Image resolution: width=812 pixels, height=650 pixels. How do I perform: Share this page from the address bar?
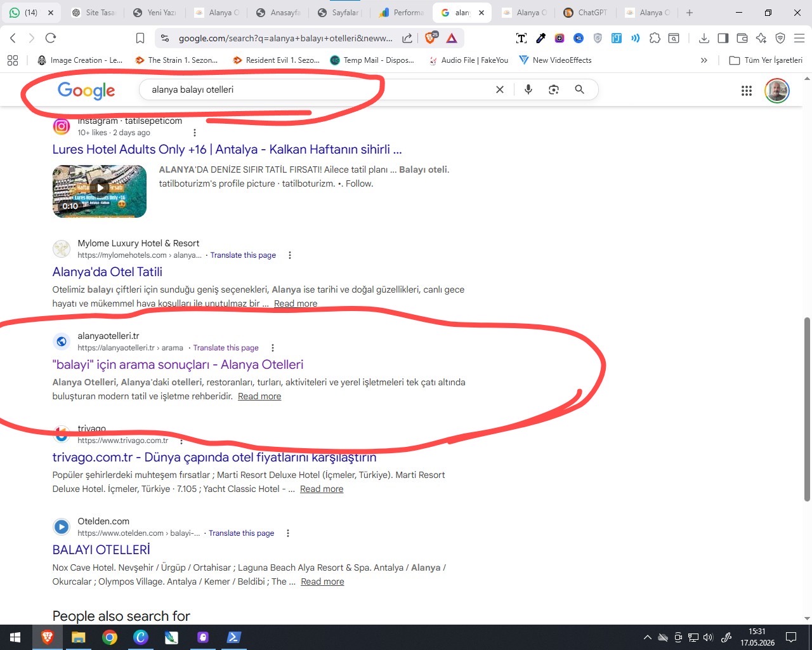pos(407,38)
